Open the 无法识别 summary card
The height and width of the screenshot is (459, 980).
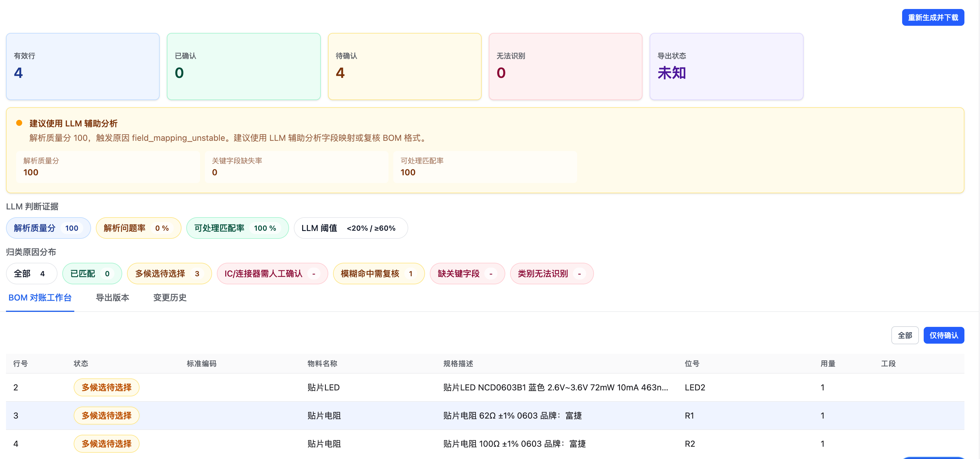[x=565, y=67]
